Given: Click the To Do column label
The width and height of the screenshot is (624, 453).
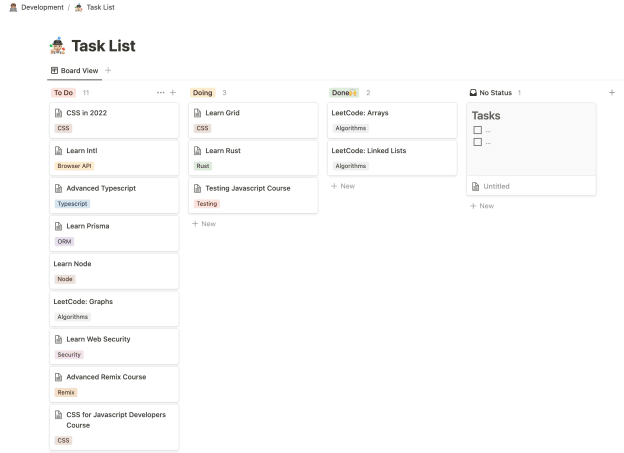Looking at the screenshot, I should pos(63,92).
